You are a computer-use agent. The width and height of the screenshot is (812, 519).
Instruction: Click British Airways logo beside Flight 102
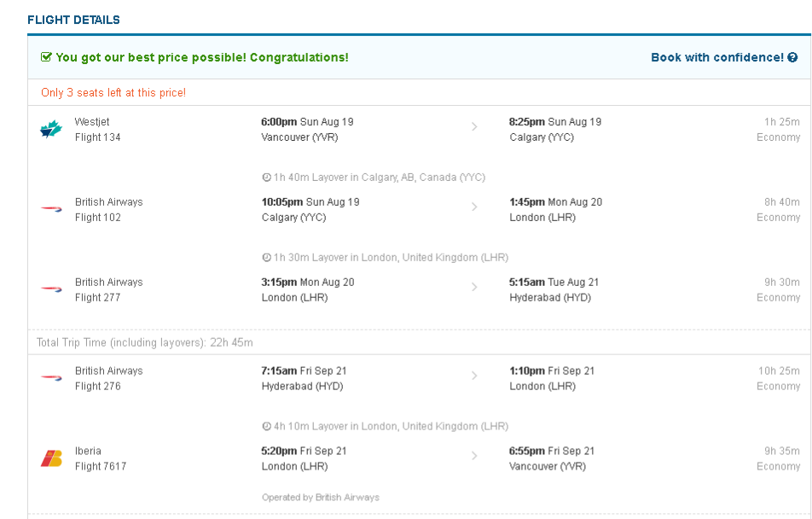(51, 209)
